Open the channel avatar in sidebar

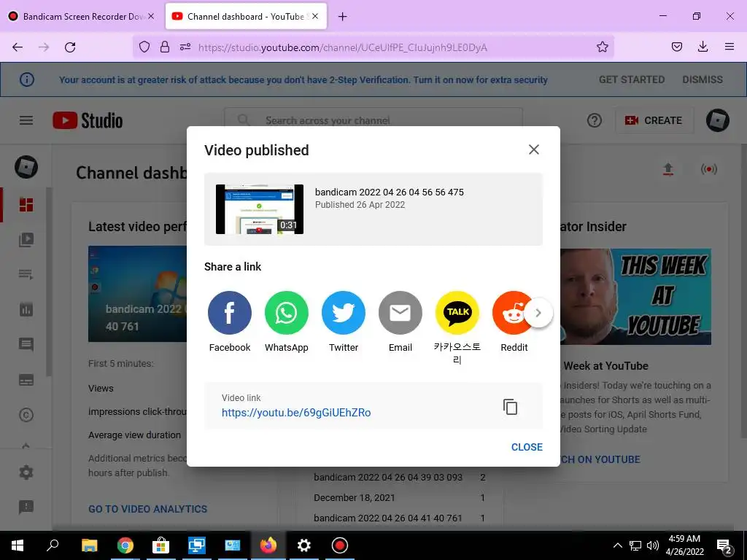point(26,167)
